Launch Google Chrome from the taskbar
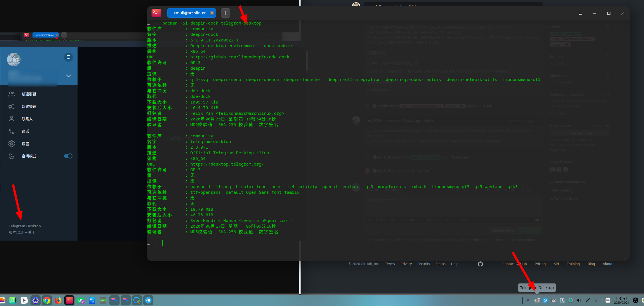644x306 pixels. [47, 300]
